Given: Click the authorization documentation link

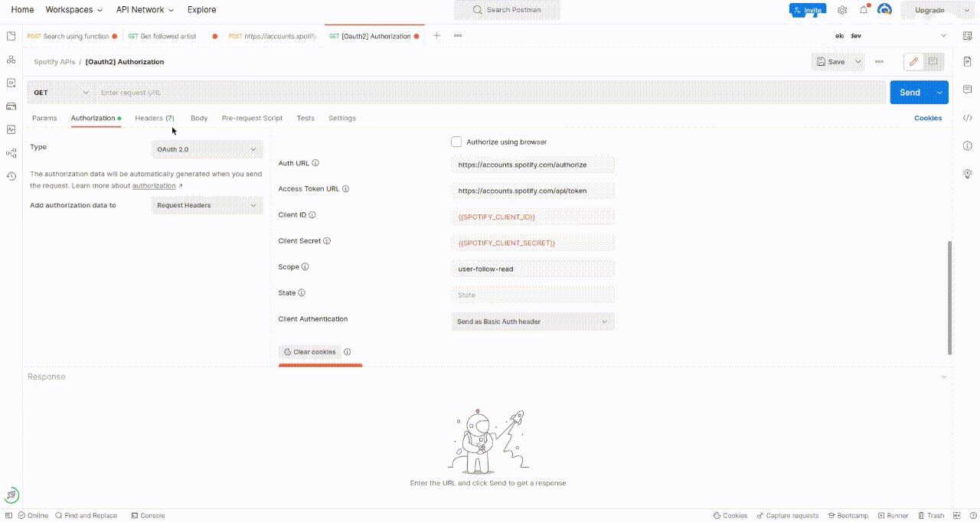Looking at the screenshot, I should 154,185.
